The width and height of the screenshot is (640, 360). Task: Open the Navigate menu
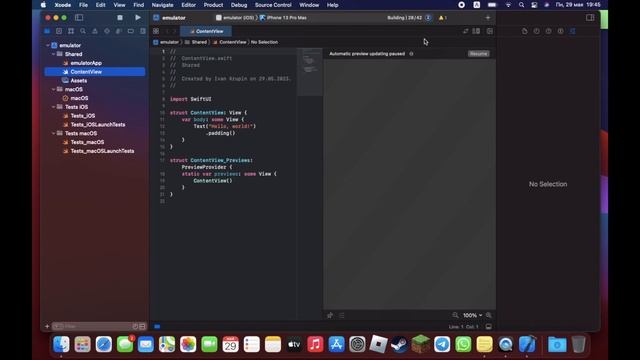coord(162,5)
